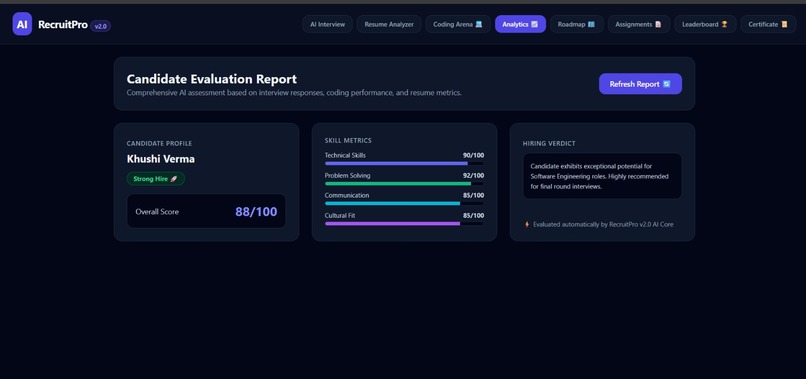This screenshot has width=806, height=379.
Task: Click the candidate name Khushi Verma
Action: [161, 159]
